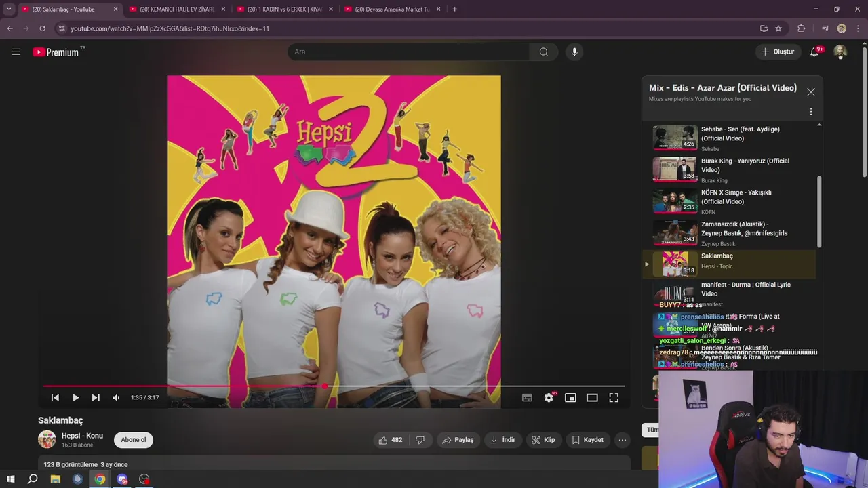The width and height of the screenshot is (868, 488).
Task: Open the YouTube account avatar menu
Action: (x=840, y=52)
